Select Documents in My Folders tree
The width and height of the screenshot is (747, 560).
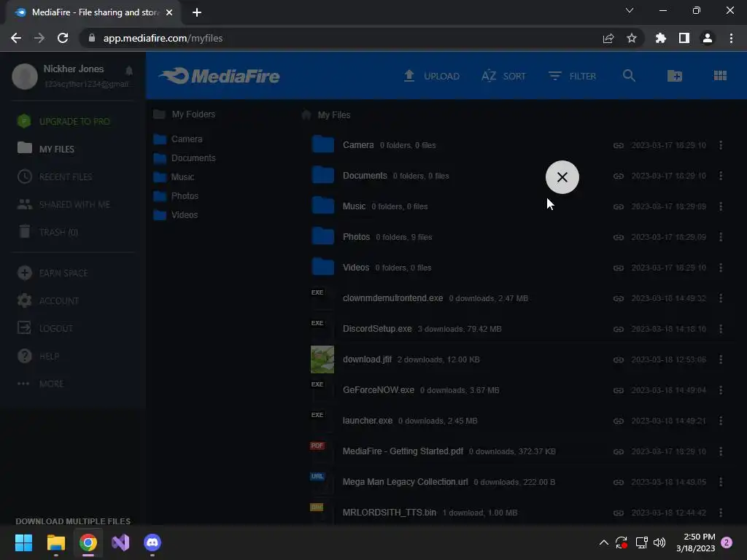coord(185,158)
